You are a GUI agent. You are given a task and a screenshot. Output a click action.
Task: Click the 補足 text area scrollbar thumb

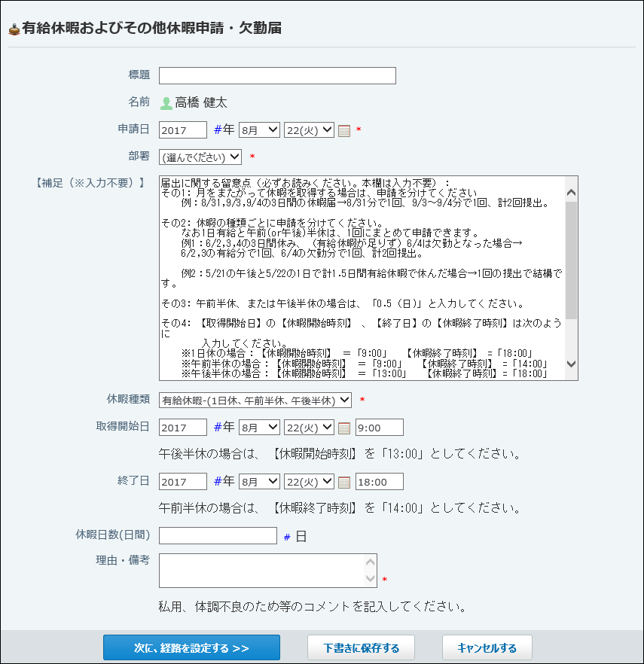(571, 260)
